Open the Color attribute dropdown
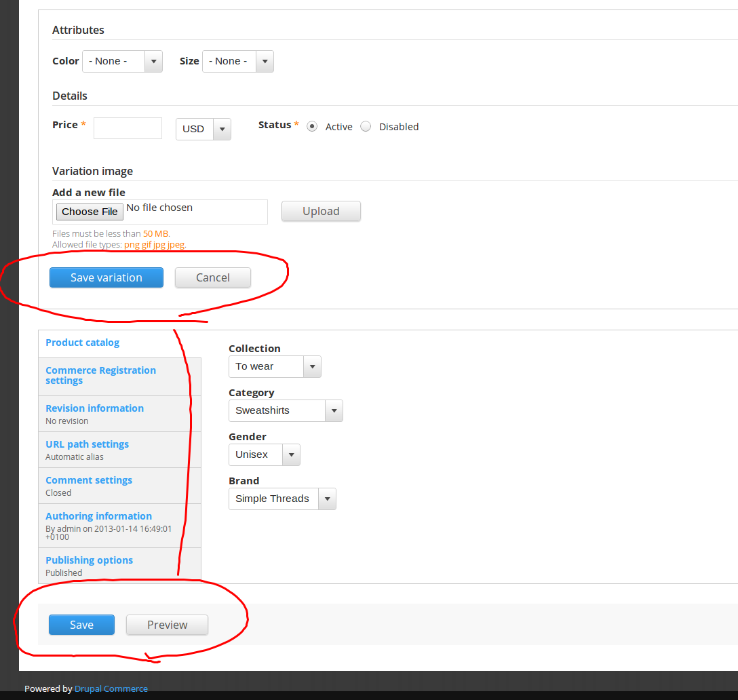The width and height of the screenshot is (738, 700). pos(122,61)
